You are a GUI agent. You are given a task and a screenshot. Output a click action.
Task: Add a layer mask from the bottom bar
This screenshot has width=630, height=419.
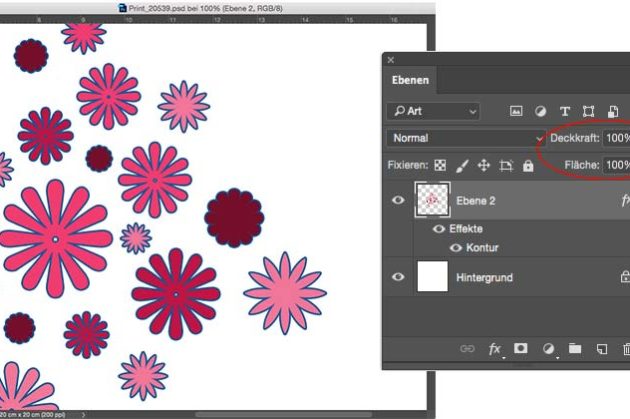pos(521,349)
